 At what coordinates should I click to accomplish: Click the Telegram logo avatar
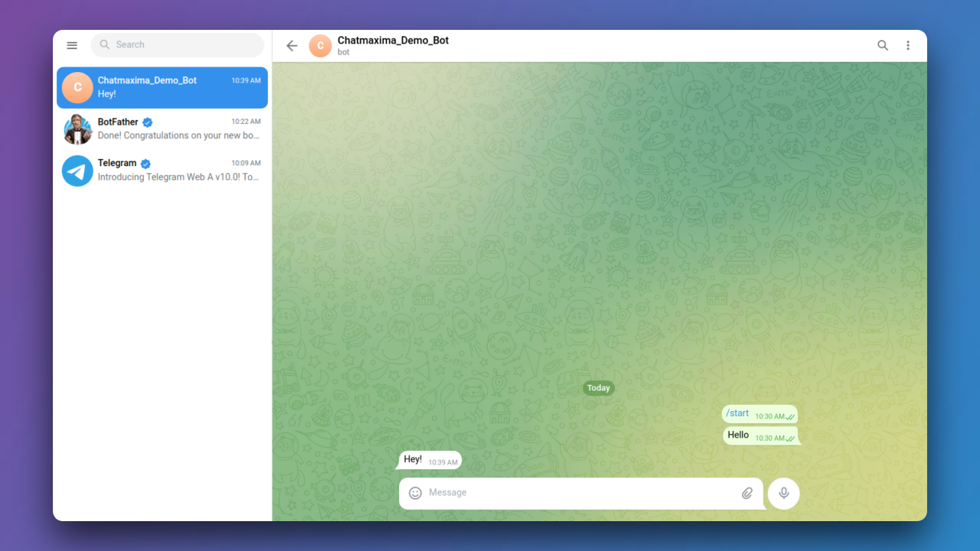(x=77, y=171)
